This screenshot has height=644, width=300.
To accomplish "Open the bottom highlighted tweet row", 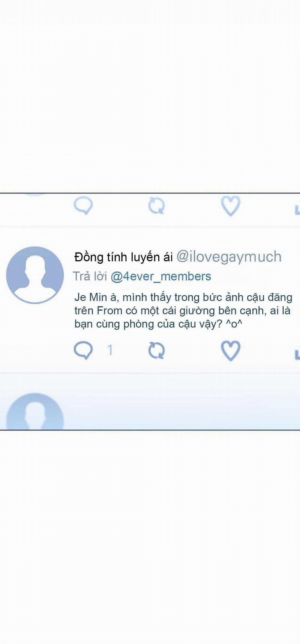I will (x=150, y=402).
